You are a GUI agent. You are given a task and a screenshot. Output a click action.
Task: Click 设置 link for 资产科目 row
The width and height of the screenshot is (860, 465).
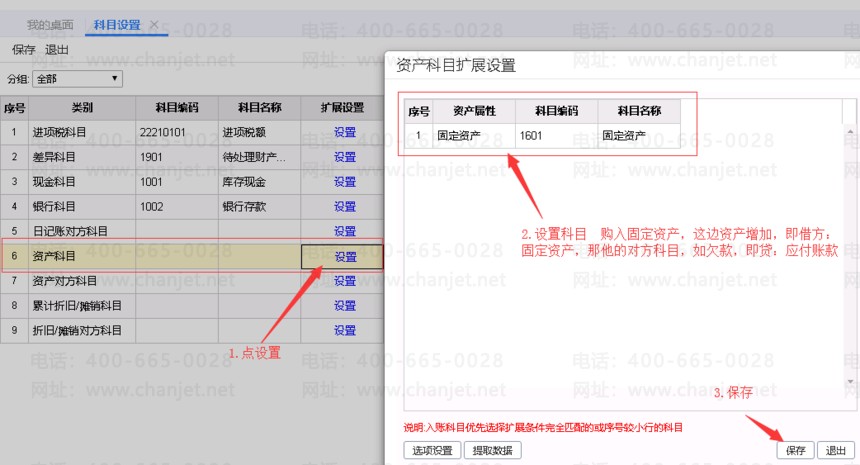(346, 257)
